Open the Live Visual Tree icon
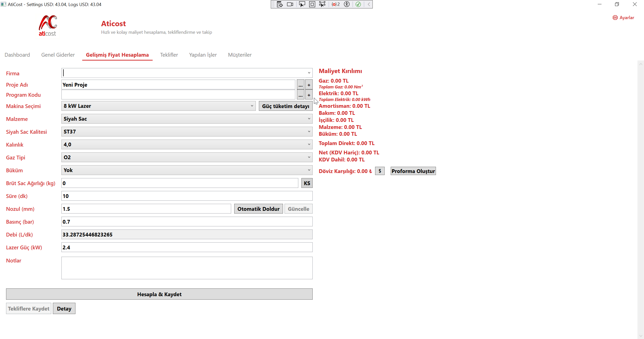644x339 pixels. 280,4
